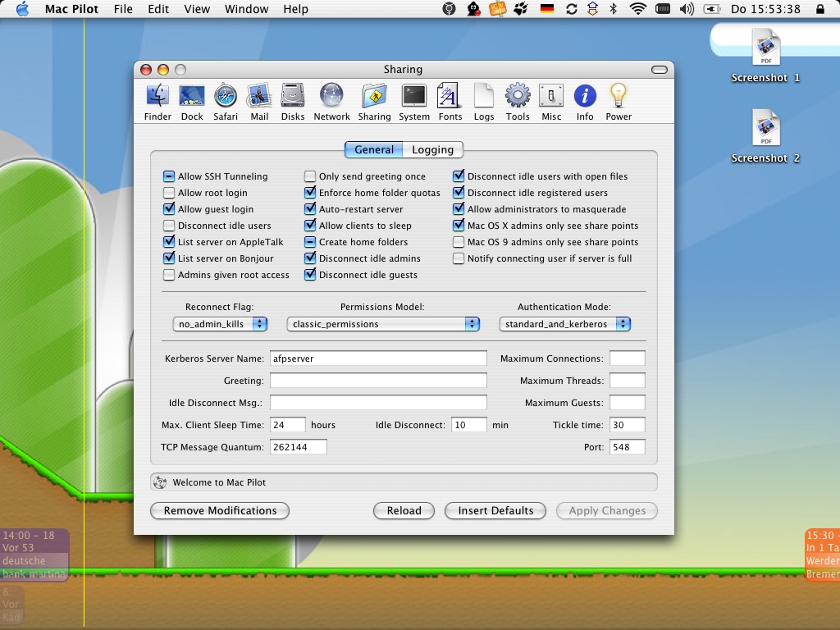This screenshot has width=840, height=630.
Task: Open the Network settings pane
Action: tap(331, 103)
